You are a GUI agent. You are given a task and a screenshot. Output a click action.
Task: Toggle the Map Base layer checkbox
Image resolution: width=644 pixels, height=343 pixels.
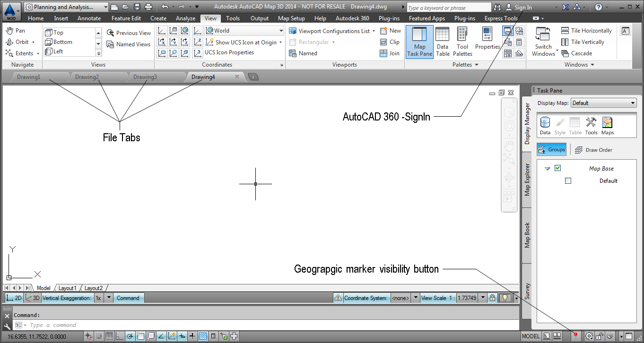pyautogui.click(x=558, y=168)
